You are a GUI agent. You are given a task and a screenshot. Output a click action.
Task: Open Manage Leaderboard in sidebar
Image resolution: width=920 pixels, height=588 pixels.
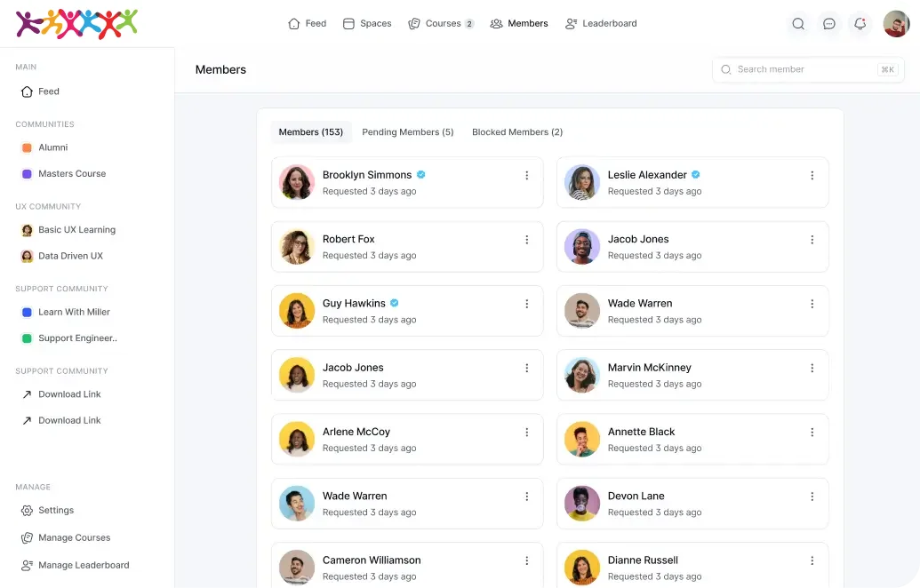click(x=27, y=565)
